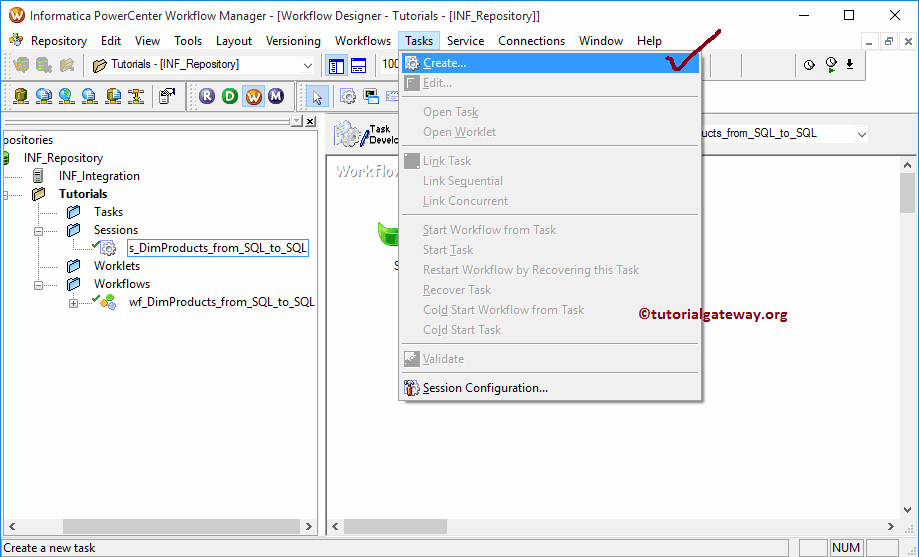Click the workspace vertical scrollbar down arrow
The height and width of the screenshot is (557, 919).
point(907,510)
